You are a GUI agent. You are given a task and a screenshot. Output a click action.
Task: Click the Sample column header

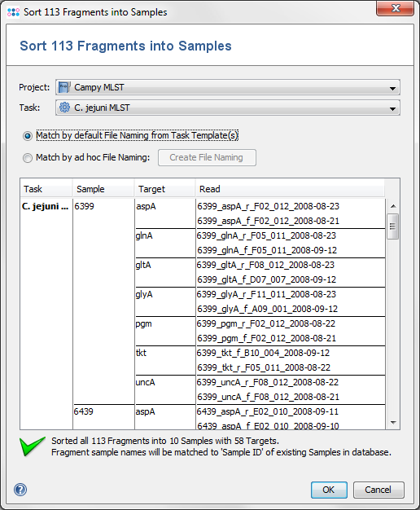click(x=103, y=189)
